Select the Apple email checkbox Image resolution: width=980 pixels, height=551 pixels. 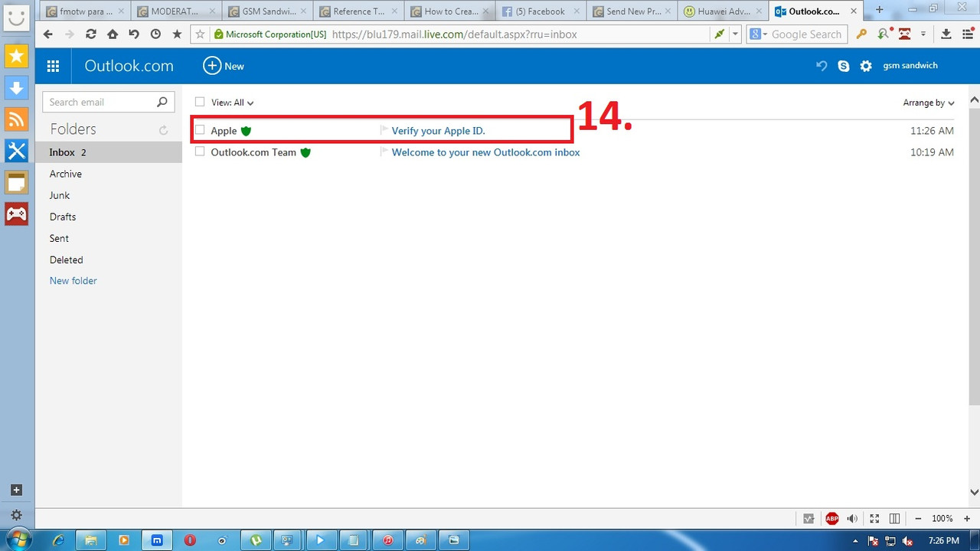[x=200, y=130]
